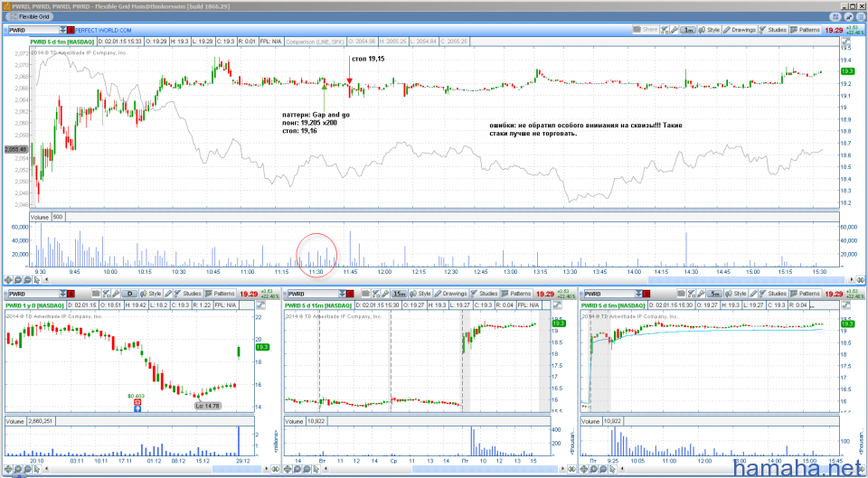Open settings wrench in 5m chart toolbar
Screen dimensions: 868x478
point(701,294)
